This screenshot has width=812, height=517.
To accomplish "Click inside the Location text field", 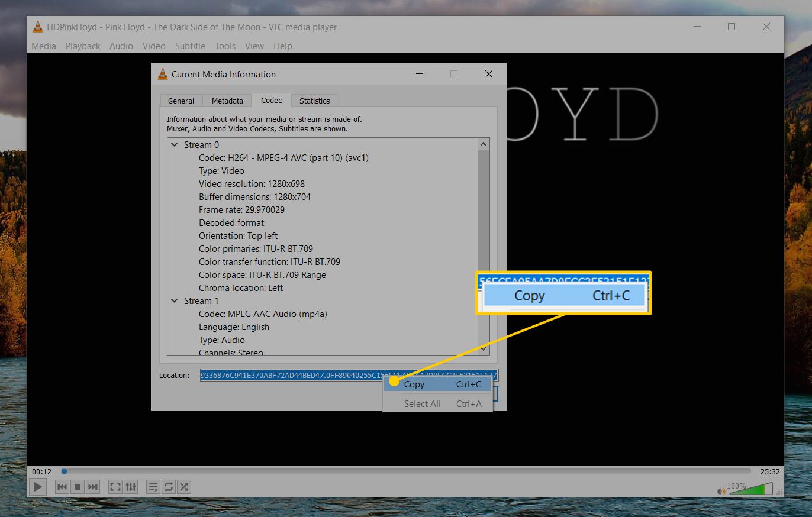I will [349, 375].
